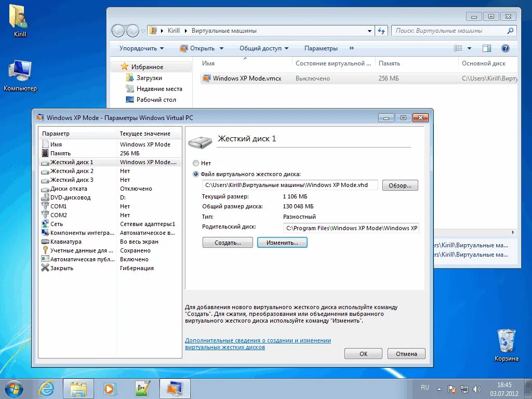
Task: Open Explorer help icon
Action: click(505, 48)
